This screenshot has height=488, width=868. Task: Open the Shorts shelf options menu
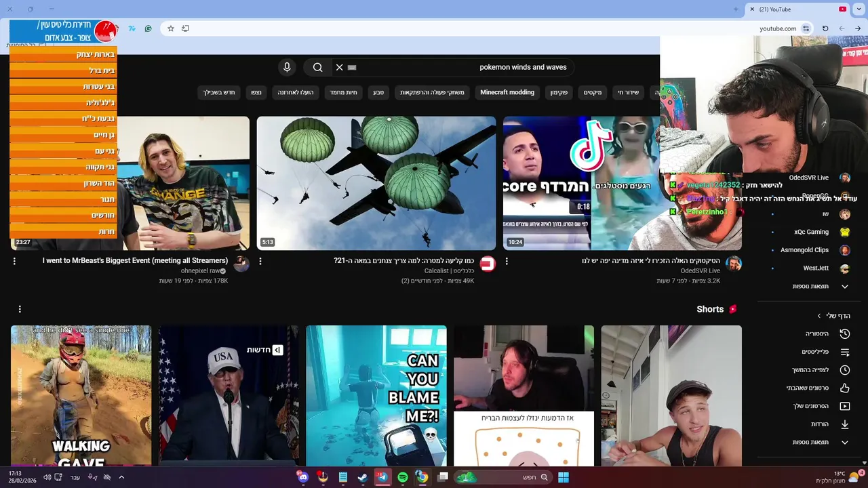[x=20, y=309]
